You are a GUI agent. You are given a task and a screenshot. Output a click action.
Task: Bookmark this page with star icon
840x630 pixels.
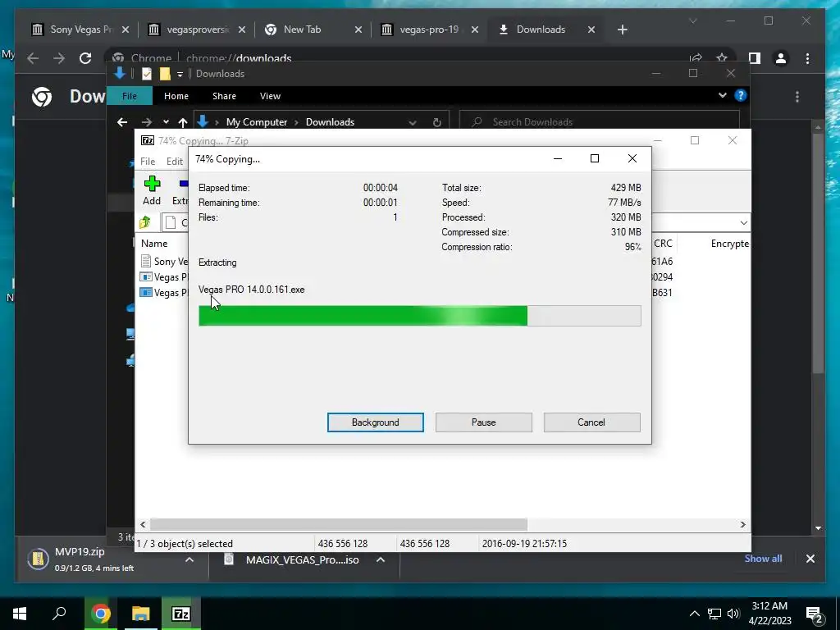(x=722, y=58)
